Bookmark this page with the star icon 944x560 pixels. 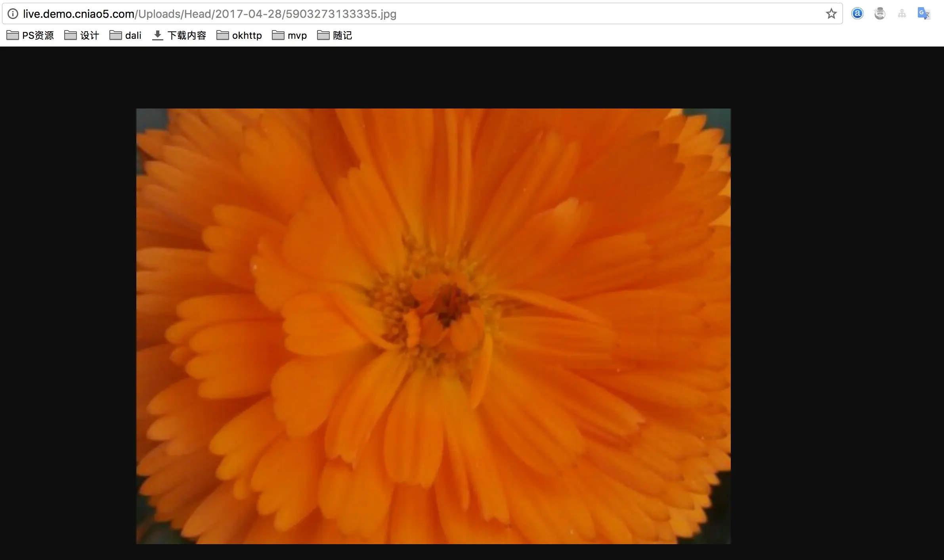coord(831,14)
